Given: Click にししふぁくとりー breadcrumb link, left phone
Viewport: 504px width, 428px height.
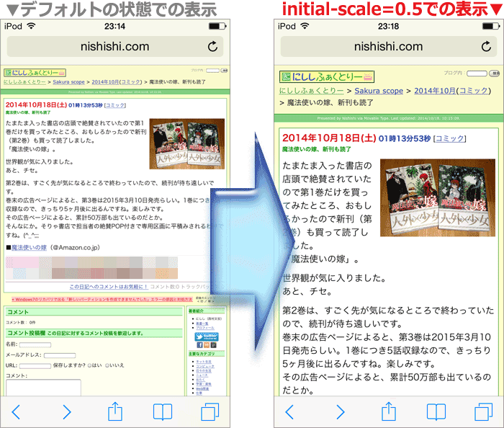Looking at the screenshot, I should click(x=24, y=82).
